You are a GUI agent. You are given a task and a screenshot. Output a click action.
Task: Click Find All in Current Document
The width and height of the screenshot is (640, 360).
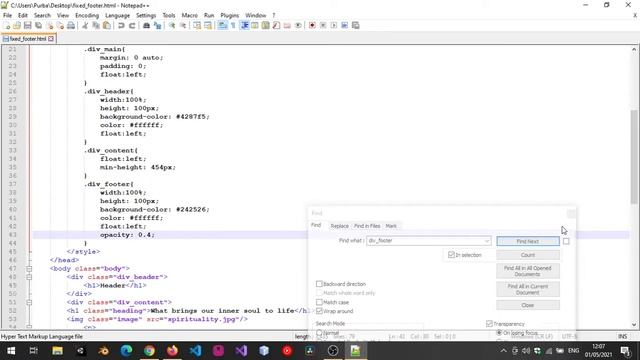point(528,289)
